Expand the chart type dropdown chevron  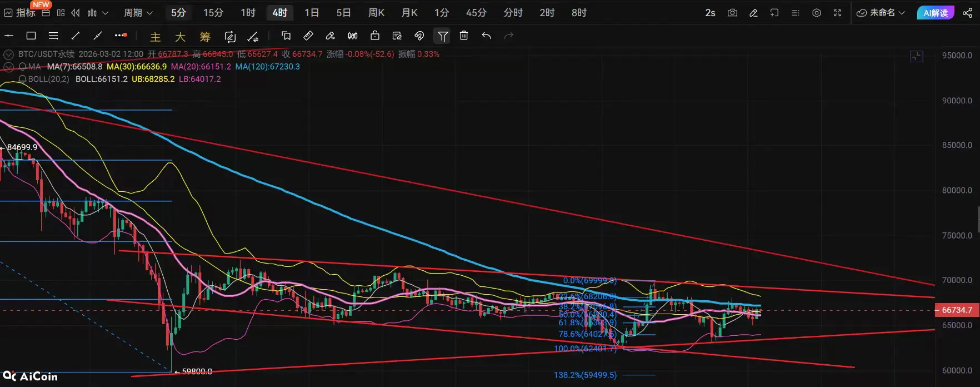click(105, 13)
